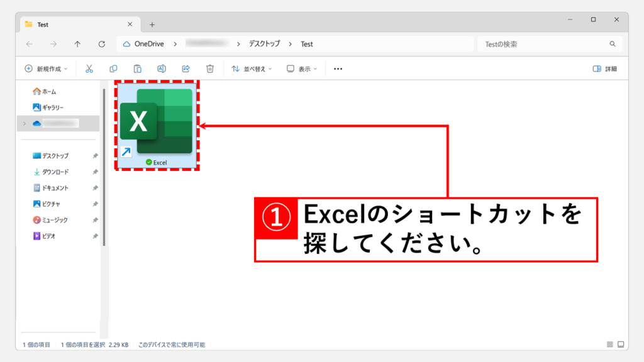Open ギャラリー in the sidebar
The width and height of the screenshot is (644, 362).
(48, 107)
